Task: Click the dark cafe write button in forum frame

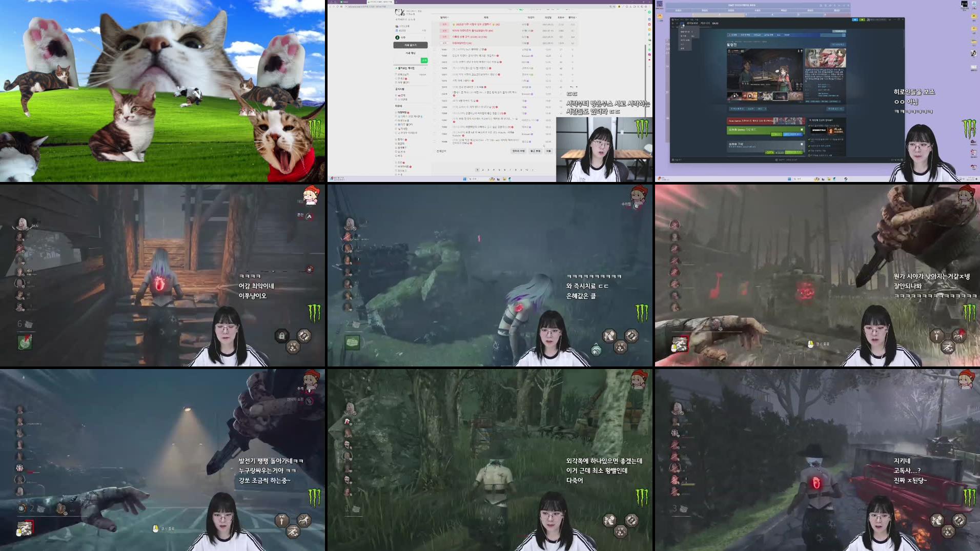Action: click(410, 45)
